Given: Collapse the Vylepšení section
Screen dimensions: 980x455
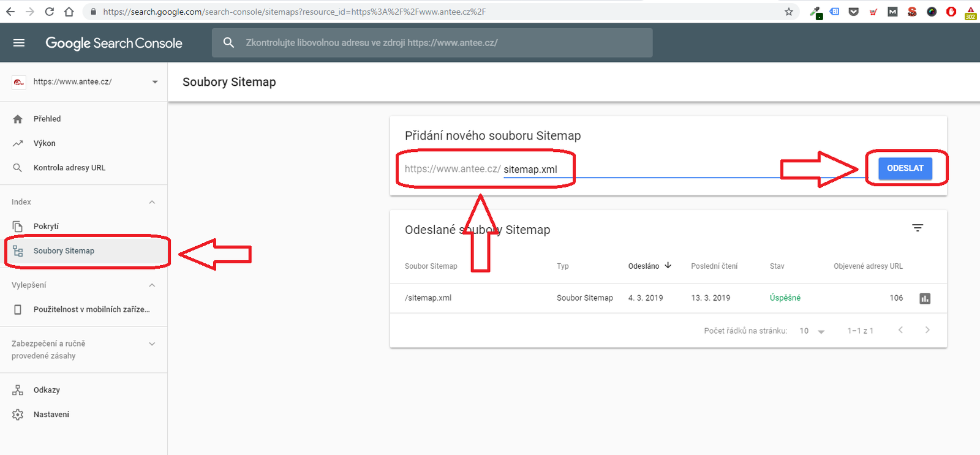Looking at the screenshot, I should pyautogui.click(x=152, y=285).
